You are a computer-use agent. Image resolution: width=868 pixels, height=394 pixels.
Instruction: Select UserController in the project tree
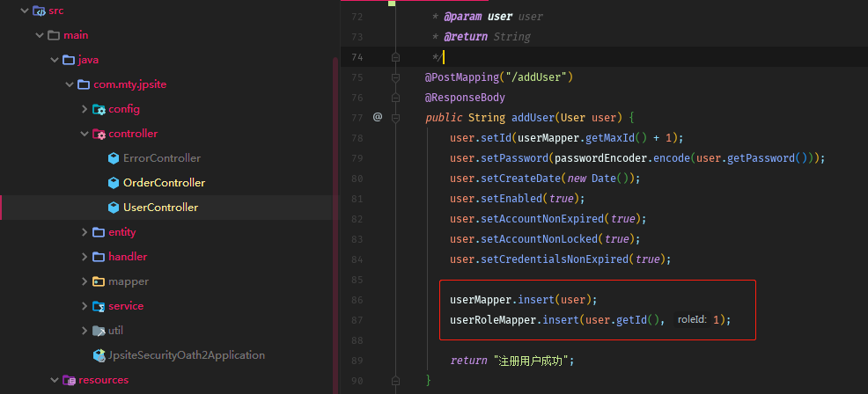tap(160, 208)
